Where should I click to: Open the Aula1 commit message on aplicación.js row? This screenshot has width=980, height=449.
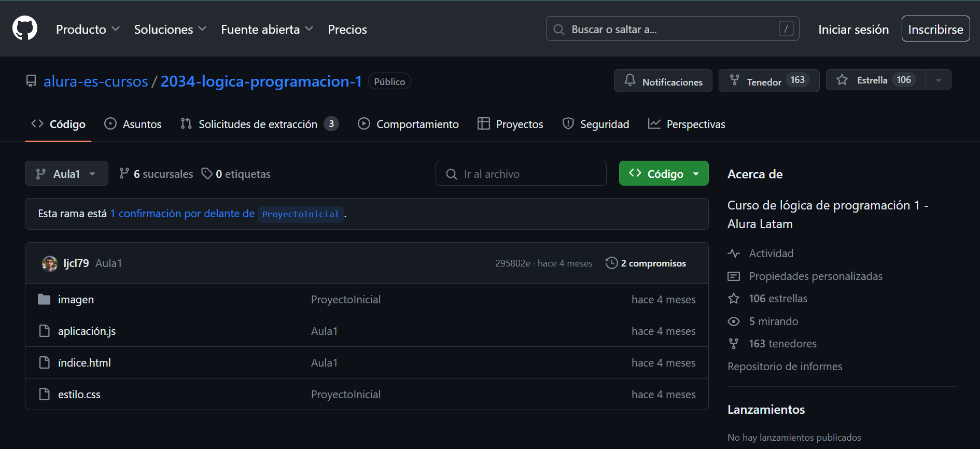tap(324, 331)
